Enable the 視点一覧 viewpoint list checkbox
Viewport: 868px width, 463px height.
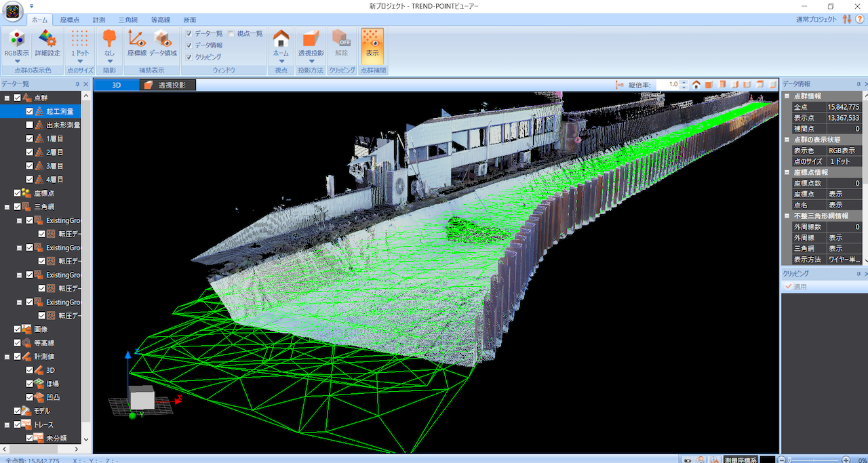[x=231, y=33]
